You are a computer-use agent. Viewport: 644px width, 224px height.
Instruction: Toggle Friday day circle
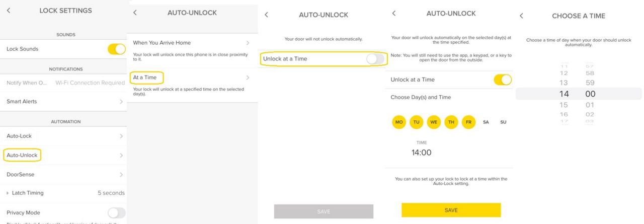pos(468,122)
